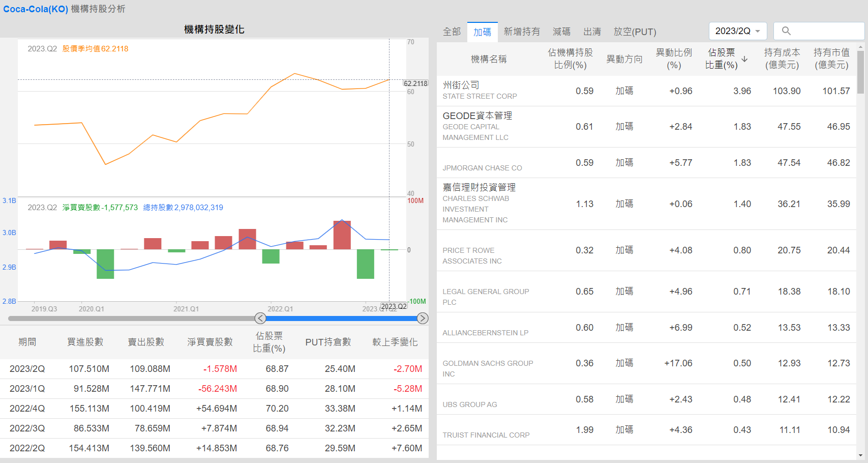Click the right range slider handle
Viewport: 868px width, 463px height.
[x=422, y=319]
